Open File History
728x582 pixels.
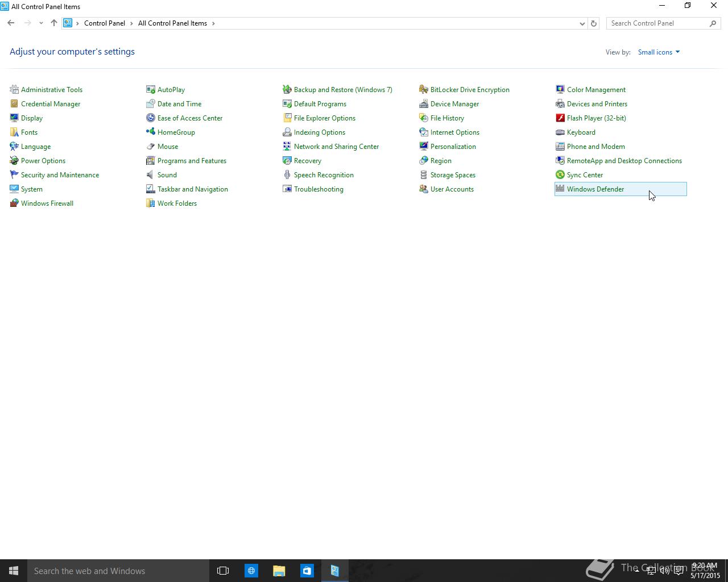pos(447,118)
